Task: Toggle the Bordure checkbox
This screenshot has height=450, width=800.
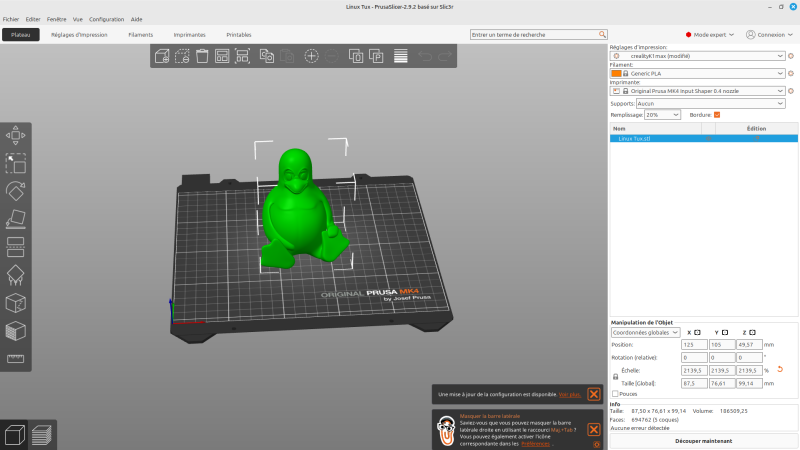Action: pos(717,115)
